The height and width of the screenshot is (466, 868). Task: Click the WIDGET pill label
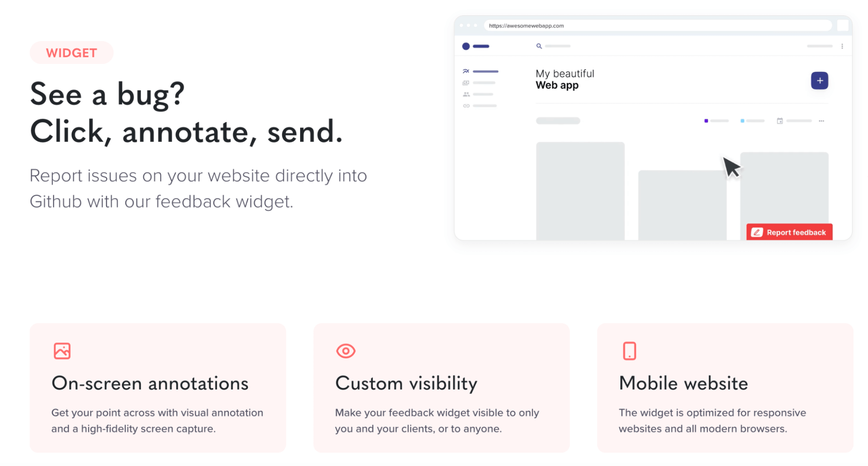(72, 53)
